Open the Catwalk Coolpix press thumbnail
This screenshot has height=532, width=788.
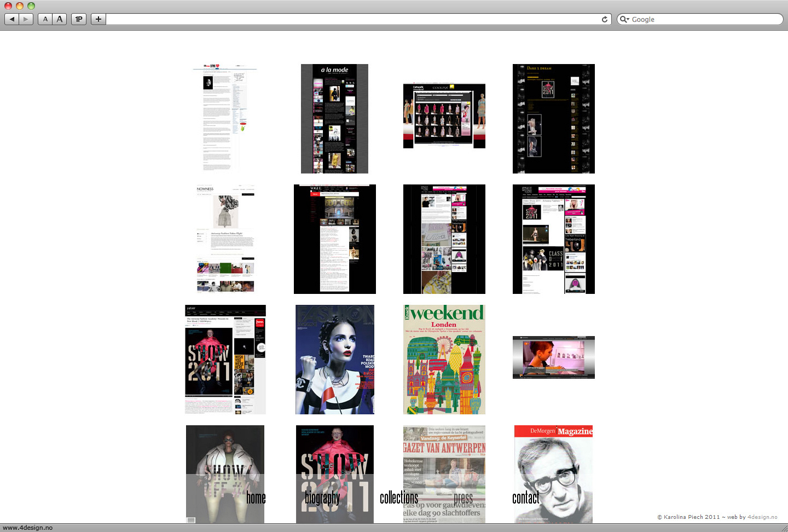click(444, 115)
